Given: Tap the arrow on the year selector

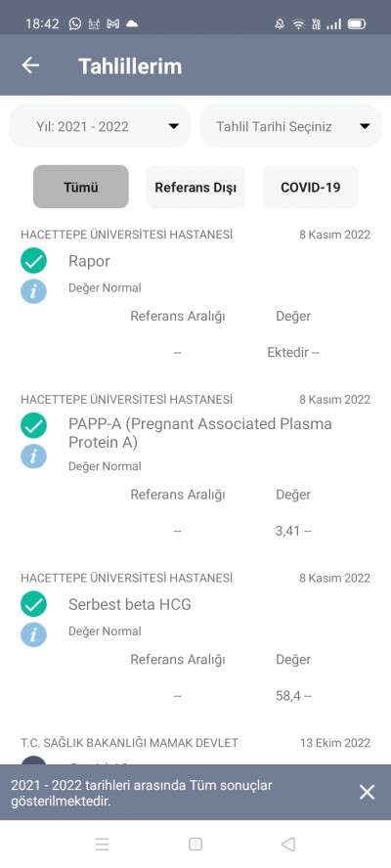Looking at the screenshot, I should click(x=173, y=126).
